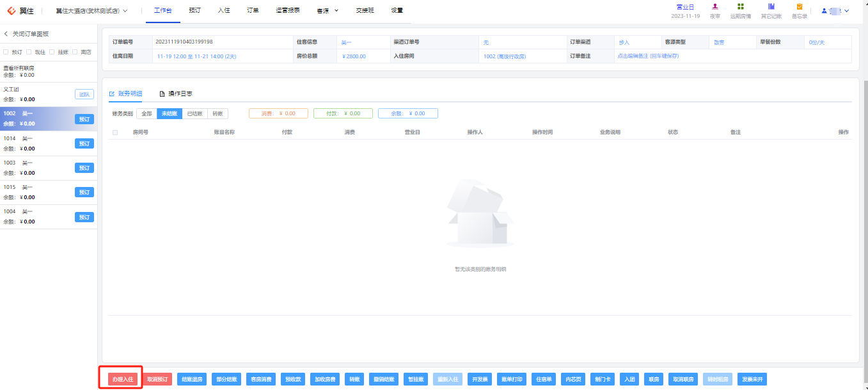Open the 备忘录 memo icon
868x390 pixels.
pos(799,6)
